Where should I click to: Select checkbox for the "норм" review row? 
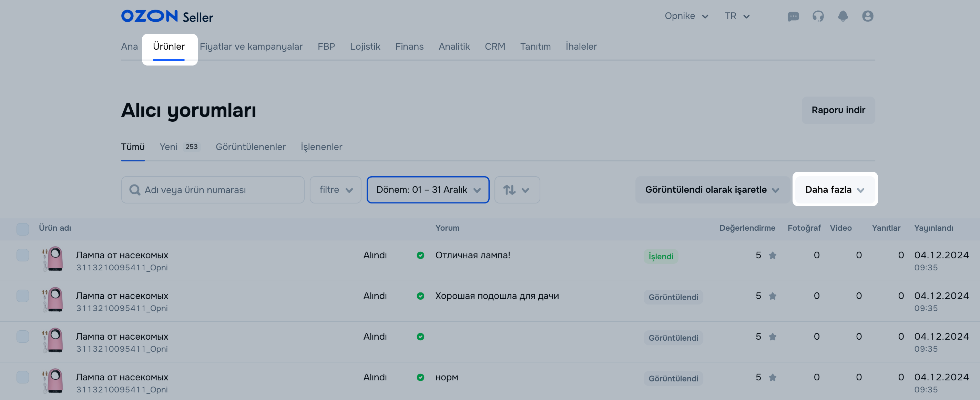pos(22,377)
